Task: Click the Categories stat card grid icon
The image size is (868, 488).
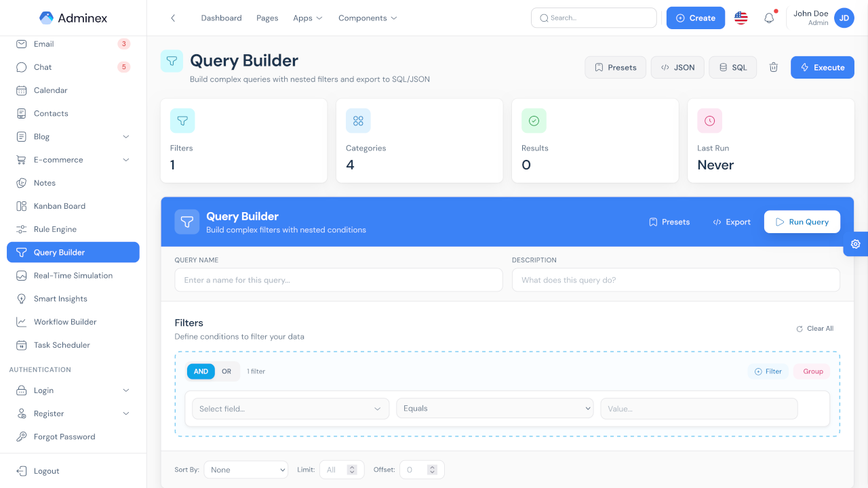Action: [358, 121]
